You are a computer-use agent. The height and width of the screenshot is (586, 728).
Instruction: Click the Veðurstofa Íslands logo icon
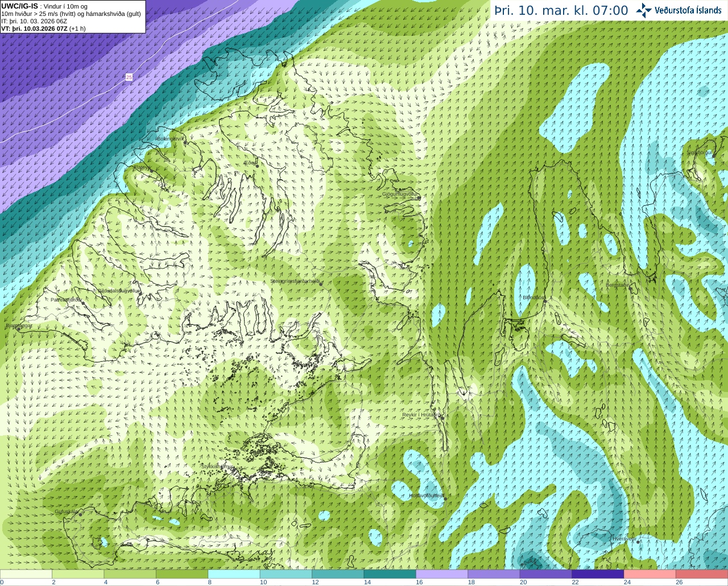click(x=644, y=10)
